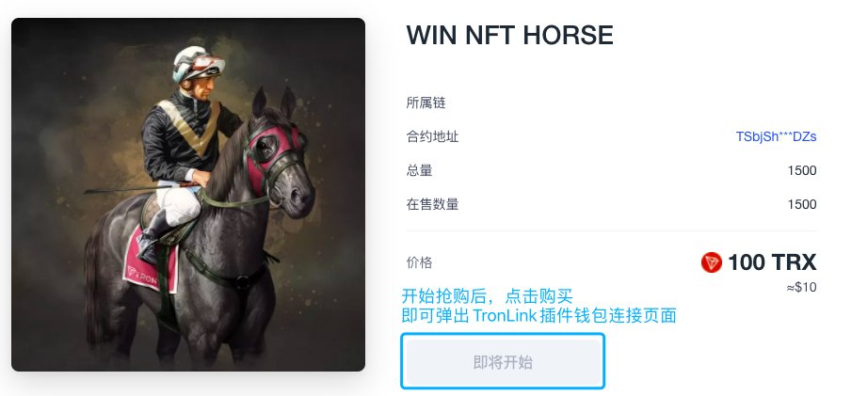Select the WIN NFT HORSE title
Image resolution: width=868 pixels, height=396 pixels.
[x=510, y=36]
